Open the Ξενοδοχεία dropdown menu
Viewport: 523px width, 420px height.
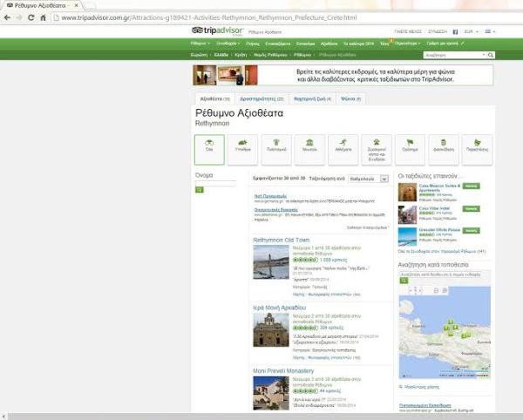click(x=228, y=44)
